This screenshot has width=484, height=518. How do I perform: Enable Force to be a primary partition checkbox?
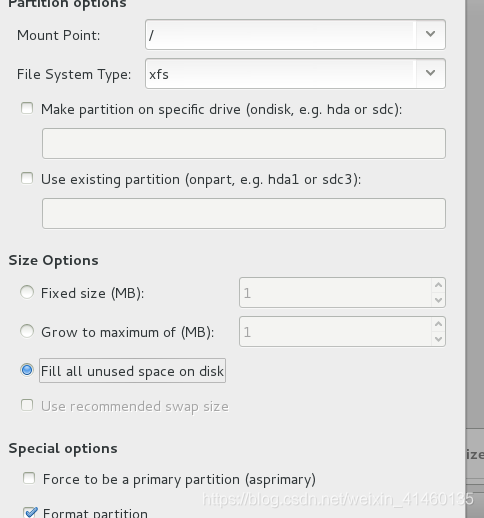[x=29, y=478]
